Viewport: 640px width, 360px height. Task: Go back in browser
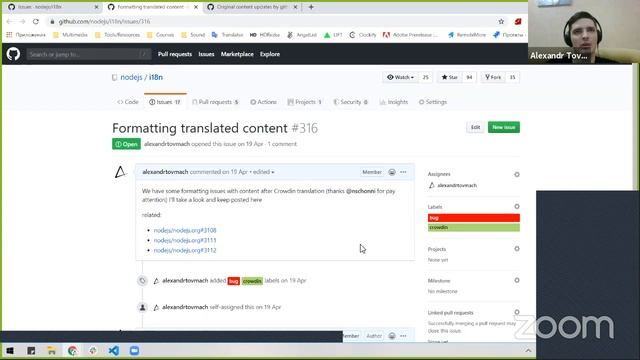pyautogui.click(x=9, y=21)
